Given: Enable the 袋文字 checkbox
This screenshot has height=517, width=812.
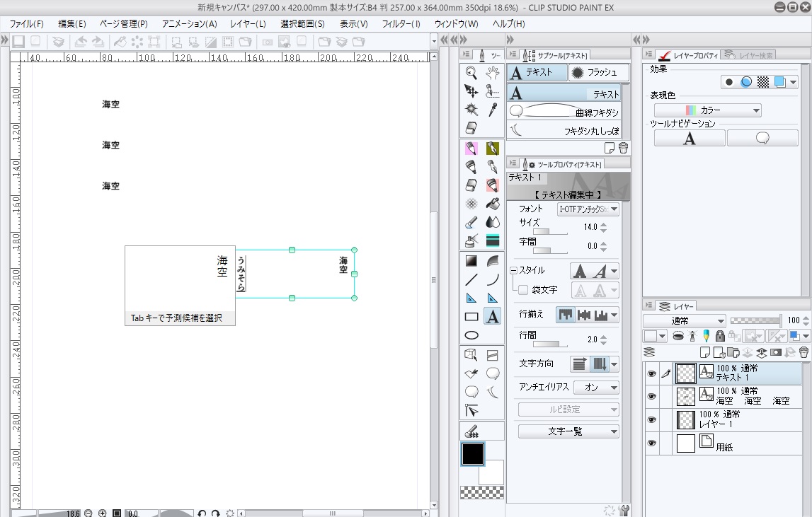Looking at the screenshot, I should tap(523, 290).
